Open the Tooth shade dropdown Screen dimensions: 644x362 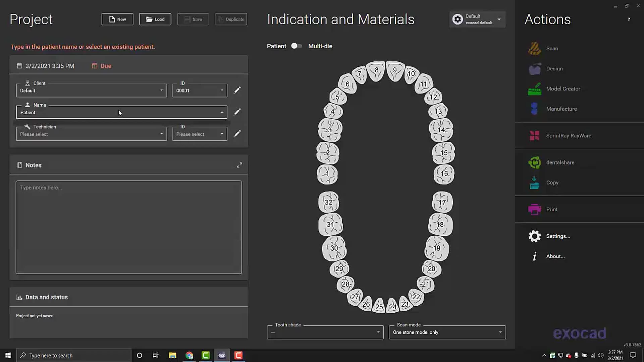pos(325,332)
